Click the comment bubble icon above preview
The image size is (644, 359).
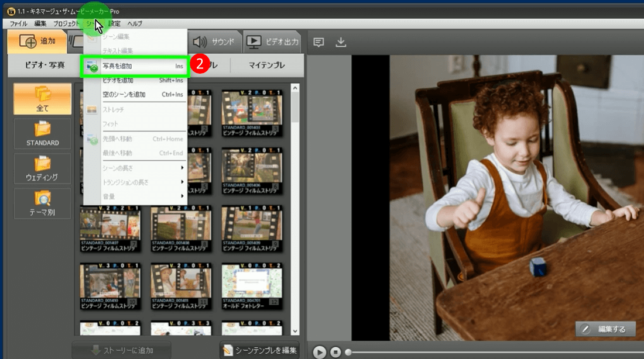318,42
